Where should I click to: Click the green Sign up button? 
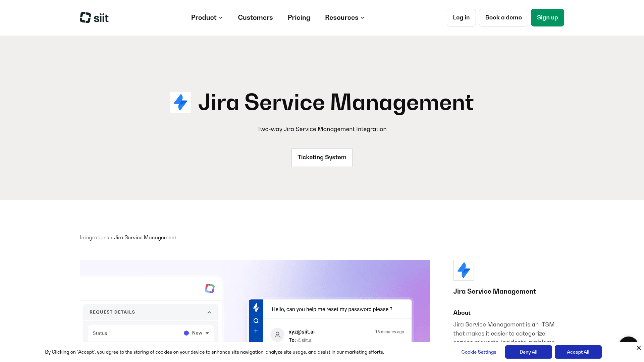pos(547,17)
